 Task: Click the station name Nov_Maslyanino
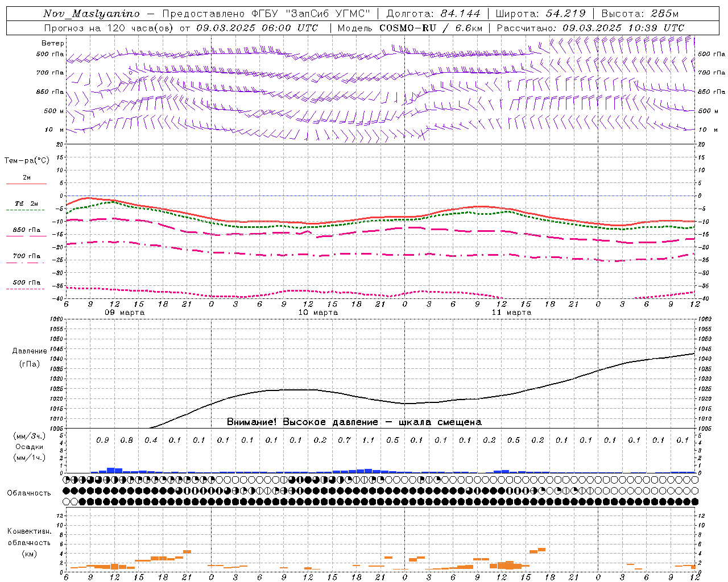pos(92,14)
